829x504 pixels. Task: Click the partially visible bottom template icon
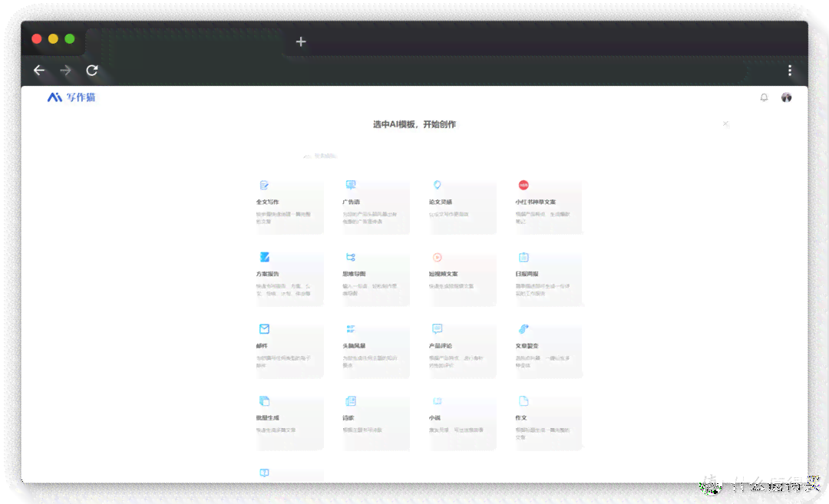(x=264, y=473)
